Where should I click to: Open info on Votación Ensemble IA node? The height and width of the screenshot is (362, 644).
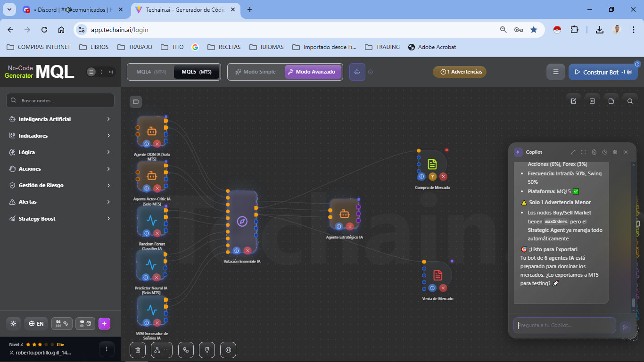click(237, 251)
